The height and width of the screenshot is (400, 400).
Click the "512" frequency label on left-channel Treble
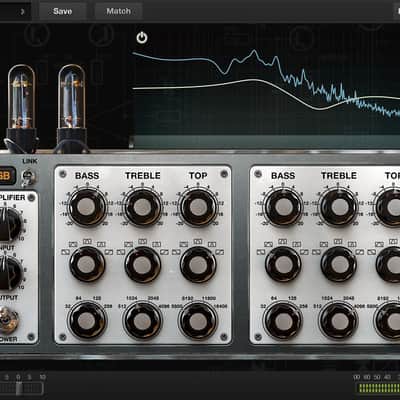(x=122, y=306)
